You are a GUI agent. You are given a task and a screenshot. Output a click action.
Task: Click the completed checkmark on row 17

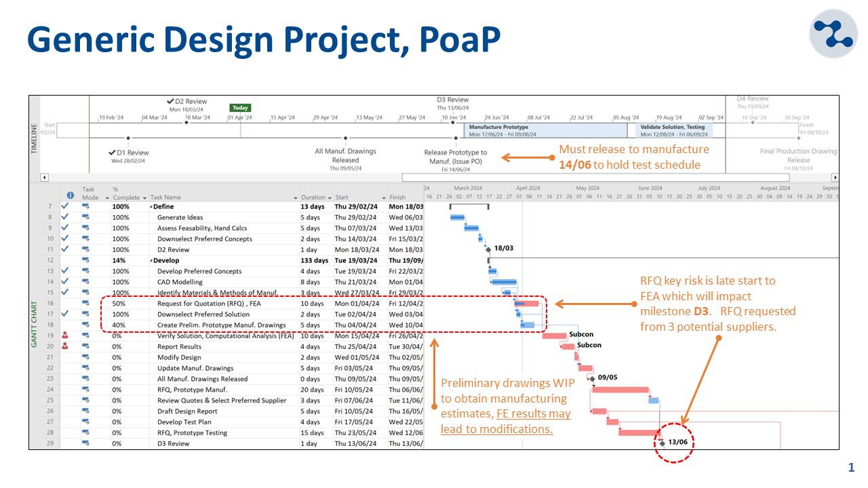[x=65, y=314]
